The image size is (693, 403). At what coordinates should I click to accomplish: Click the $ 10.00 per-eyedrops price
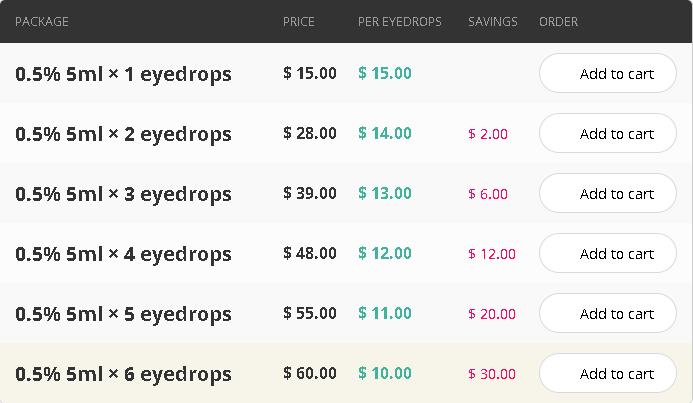(x=385, y=373)
